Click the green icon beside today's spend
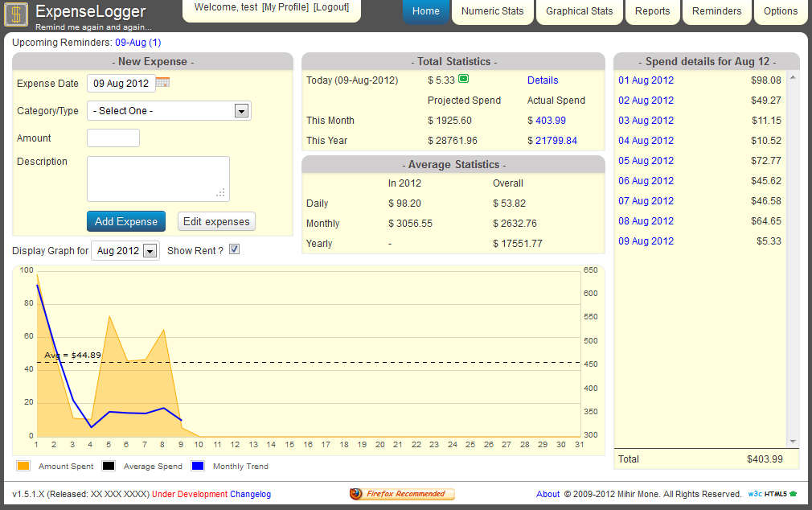The width and height of the screenshot is (812, 510). tap(464, 79)
